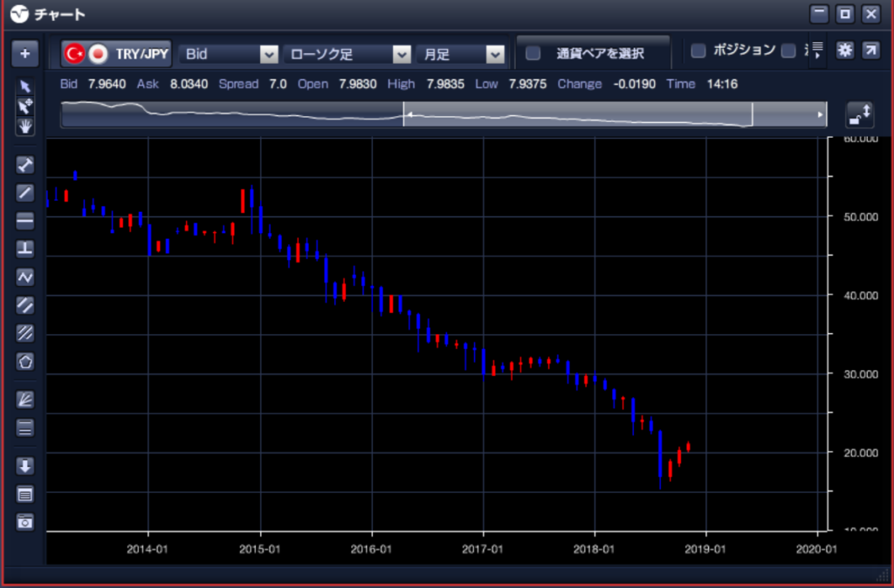Select the two-line parallel channel tool

tap(25, 305)
